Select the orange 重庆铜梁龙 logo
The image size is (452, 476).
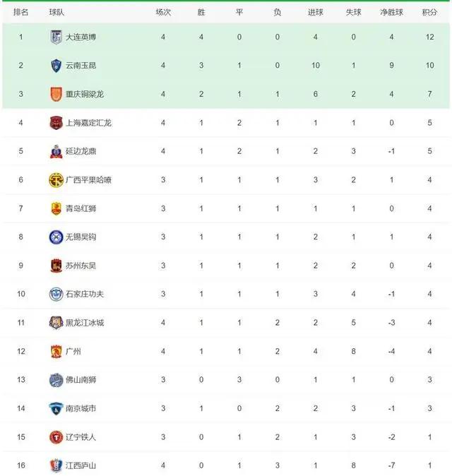coord(56,94)
